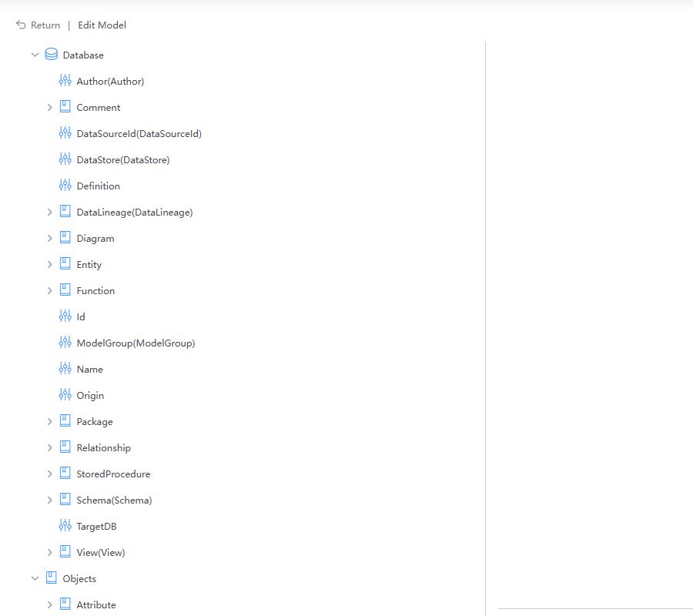This screenshot has height=616, width=693.
Task: Click the book icon beside Diagram
Action: tap(65, 237)
